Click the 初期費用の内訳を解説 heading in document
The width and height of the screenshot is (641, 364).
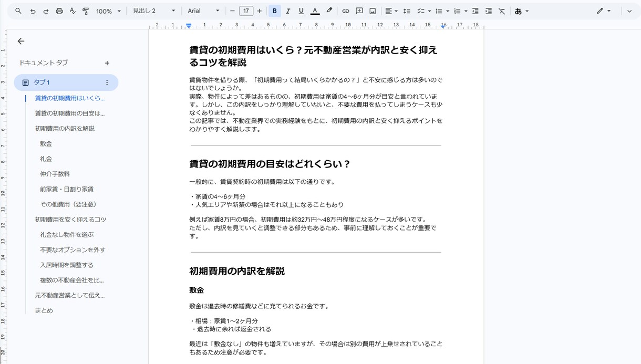[x=237, y=271]
